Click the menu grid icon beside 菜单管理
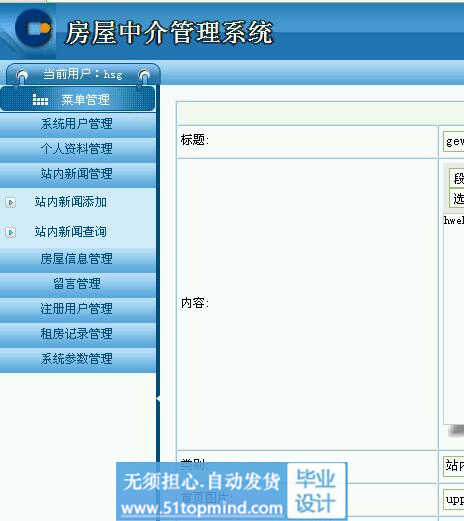Viewport: 464px width, 521px height. point(40,100)
